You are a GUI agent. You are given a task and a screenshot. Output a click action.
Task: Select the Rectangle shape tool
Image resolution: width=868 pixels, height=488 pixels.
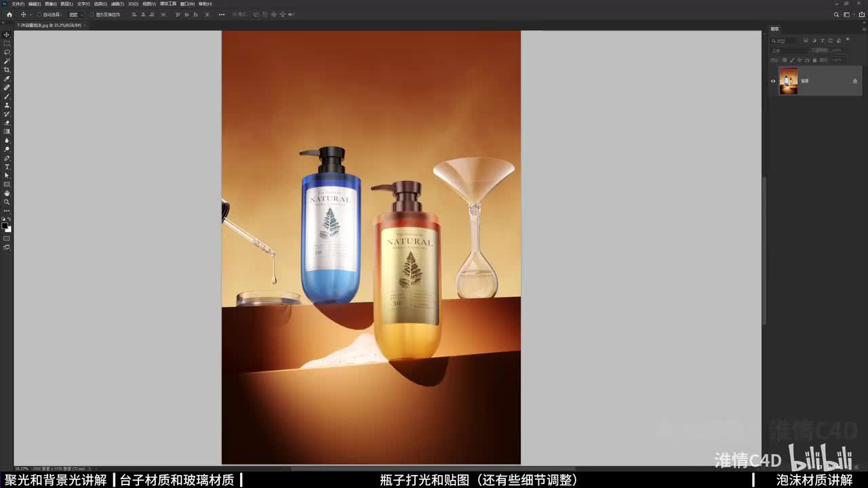click(x=7, y=184)
